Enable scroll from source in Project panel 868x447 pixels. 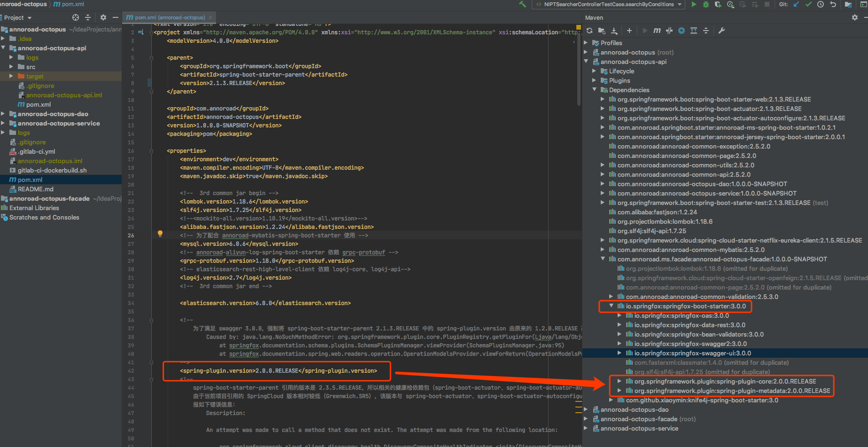(x=75, y=17)
